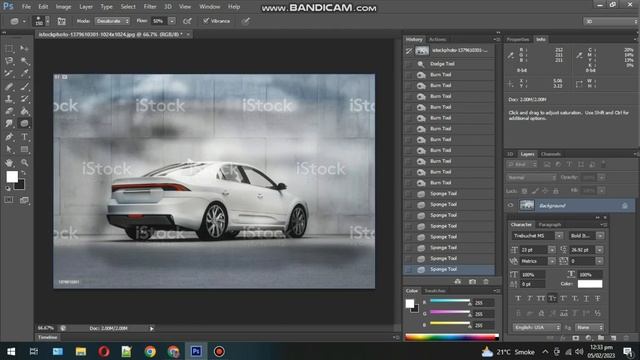Image resolution: width=640 pixels, height=360 pixels.
Task: Open the Metrics kerning dropdown
Action: click(552, 261)
